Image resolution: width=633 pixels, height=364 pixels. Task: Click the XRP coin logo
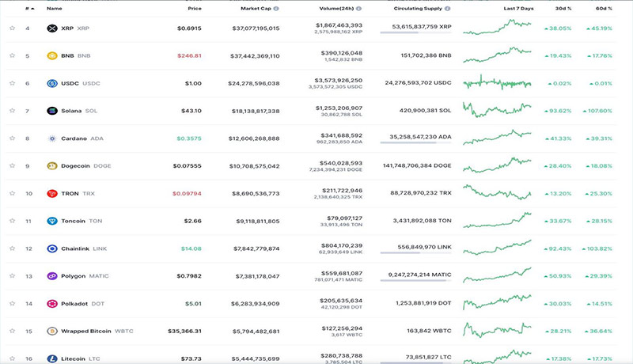(52, 28)
